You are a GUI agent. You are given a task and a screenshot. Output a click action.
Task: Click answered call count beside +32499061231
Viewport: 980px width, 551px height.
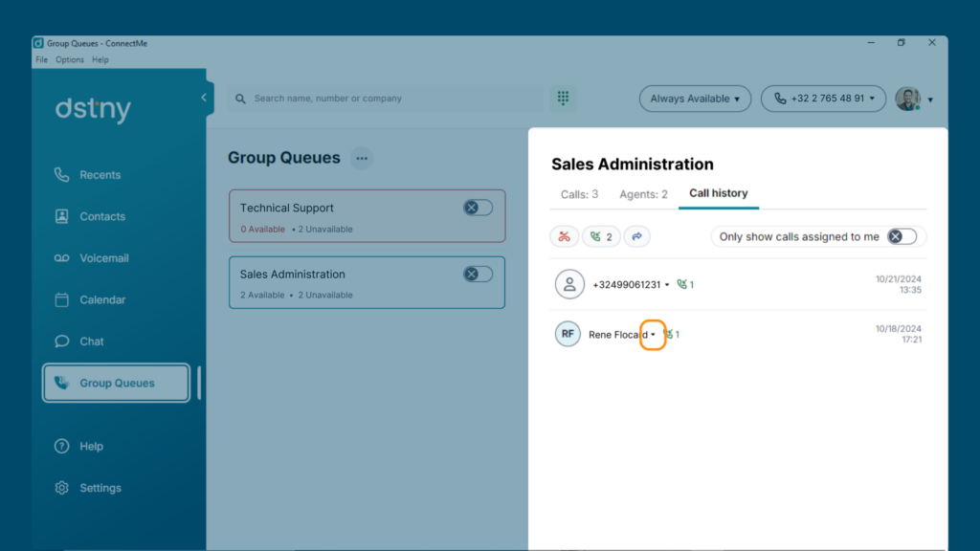685,284
